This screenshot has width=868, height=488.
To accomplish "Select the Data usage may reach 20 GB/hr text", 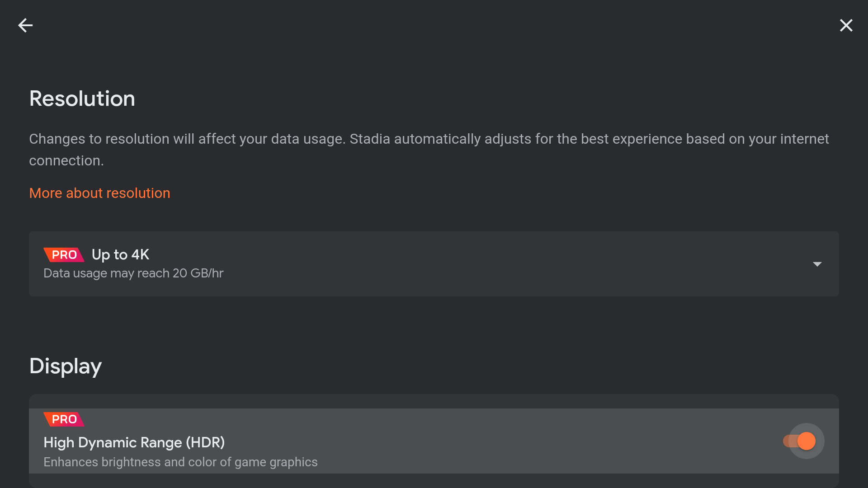I will pos(133,273).
